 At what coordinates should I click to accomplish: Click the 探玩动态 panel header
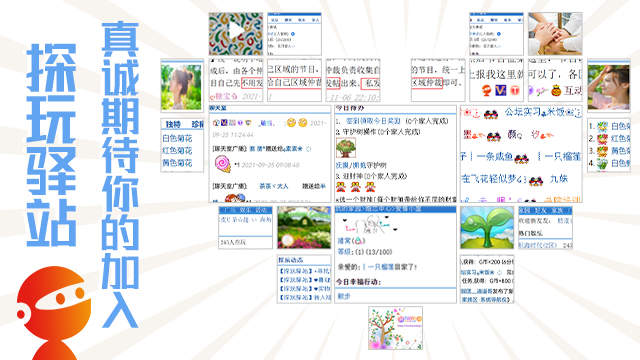[291, 260]
